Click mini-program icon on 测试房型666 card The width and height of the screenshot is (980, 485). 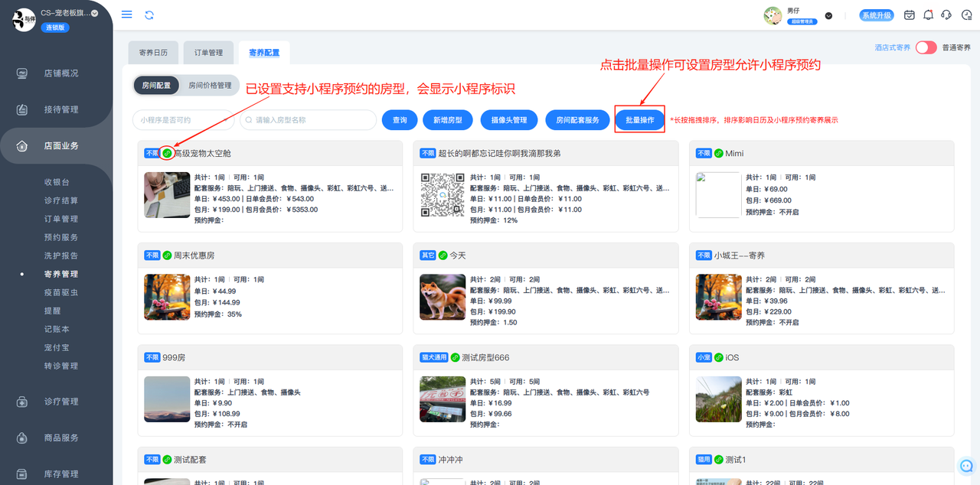455,357
